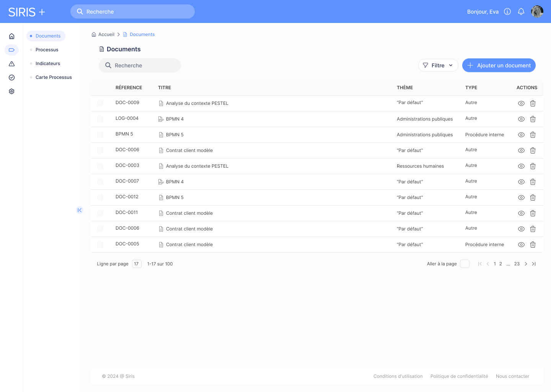The width and height of the screenshot is (551, 392).
Task: Open settings gear in left sidebar
Action: click(11, 91)
